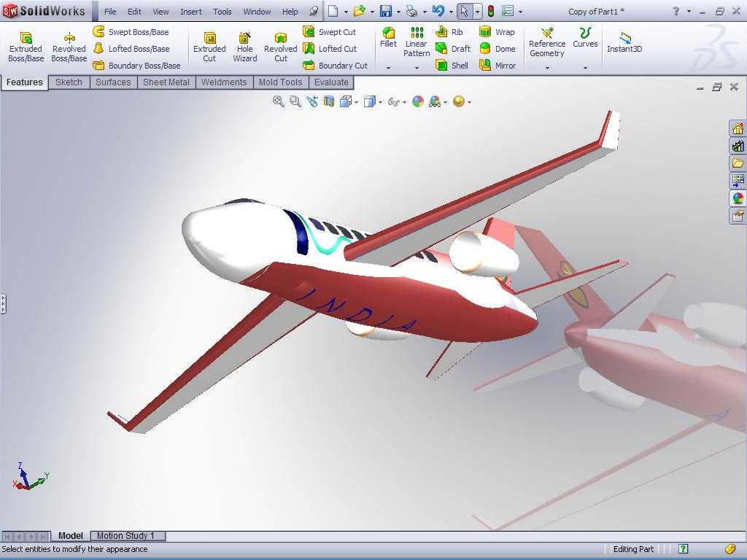Activate Boundary Boss/Base feature
Viewport: 747px width, 560px height.
click(136, 65)
